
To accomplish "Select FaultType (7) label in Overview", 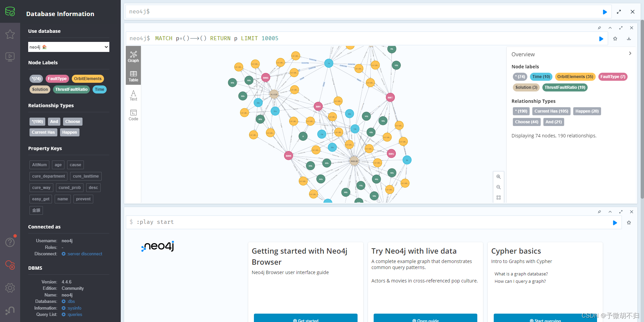I will [612, 77].
